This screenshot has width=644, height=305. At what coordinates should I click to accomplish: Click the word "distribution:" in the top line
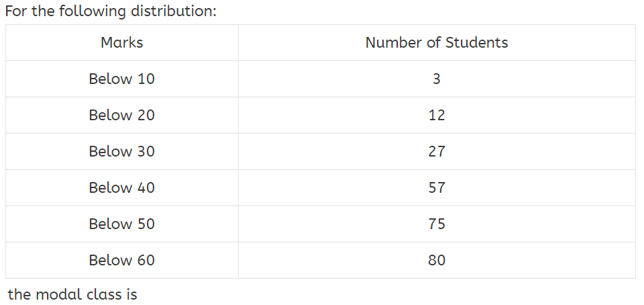176,11
